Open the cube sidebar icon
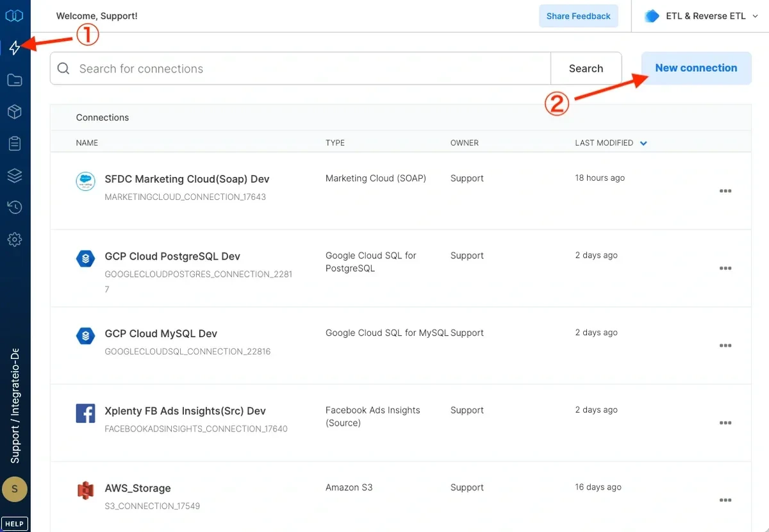Screen dimensions: 769x532 click(x=14, y=112)
